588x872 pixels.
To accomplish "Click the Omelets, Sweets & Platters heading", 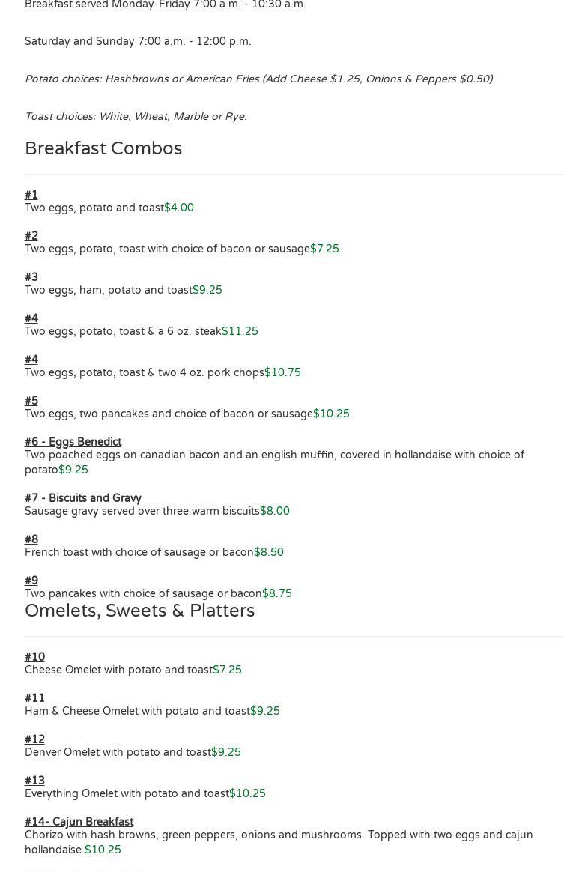I will pos(139,611).
